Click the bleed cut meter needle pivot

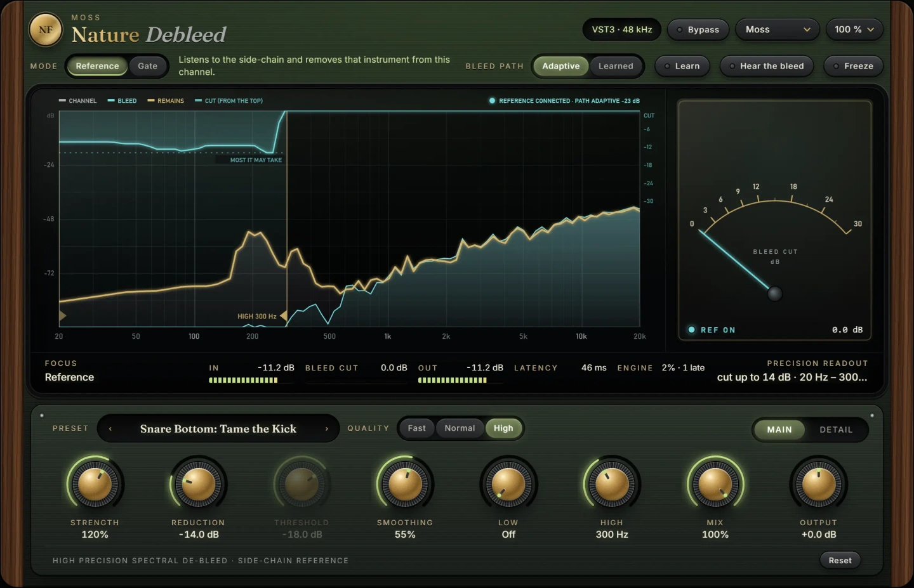774,294
